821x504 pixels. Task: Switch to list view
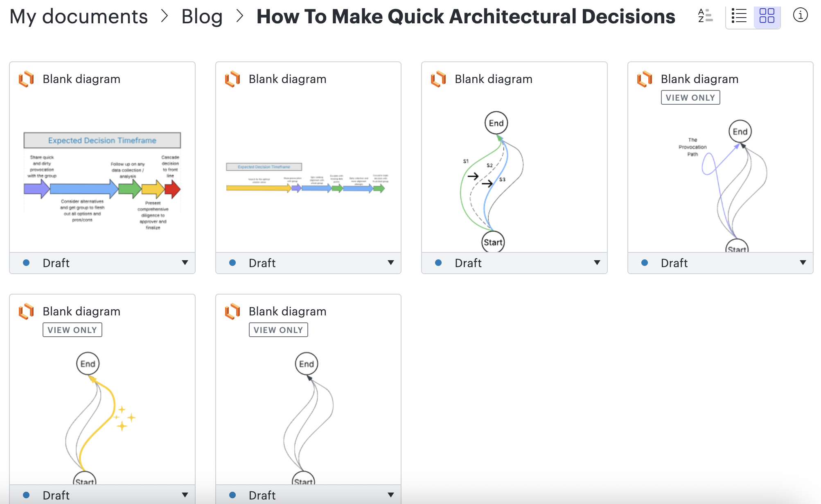pyautogui.click(x=739, y=16)
